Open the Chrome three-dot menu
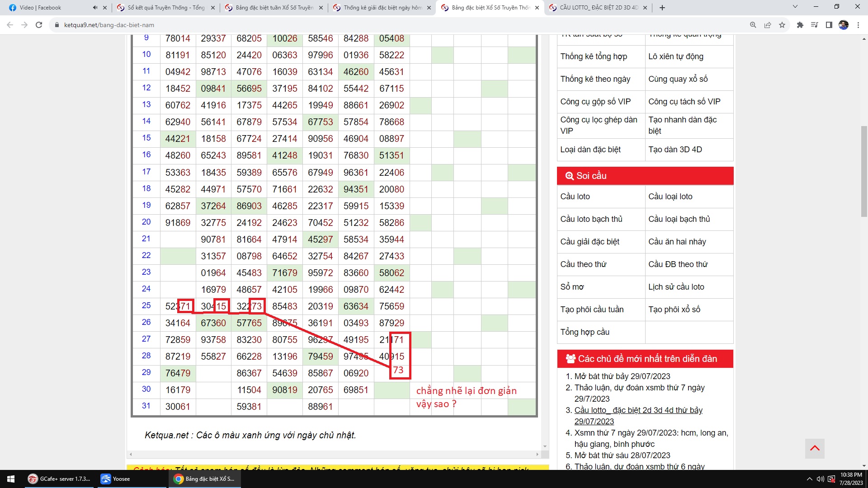Image resolution: width=868 pixels, height=488 pixels. coord(858,25)
